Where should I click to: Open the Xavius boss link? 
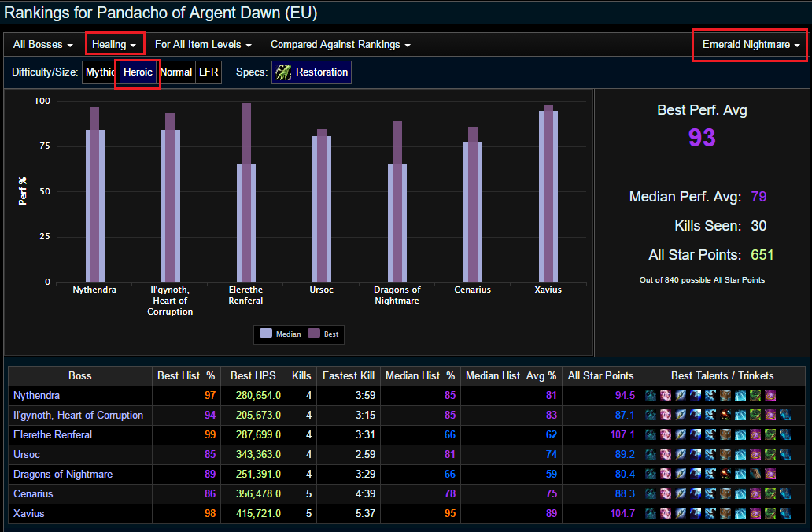click(x=28, y=514)
